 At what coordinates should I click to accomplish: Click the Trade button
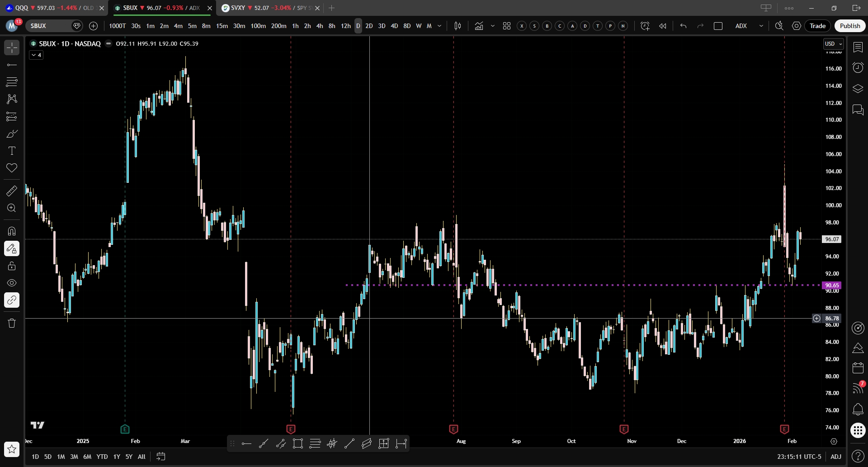tap(817, 26)
